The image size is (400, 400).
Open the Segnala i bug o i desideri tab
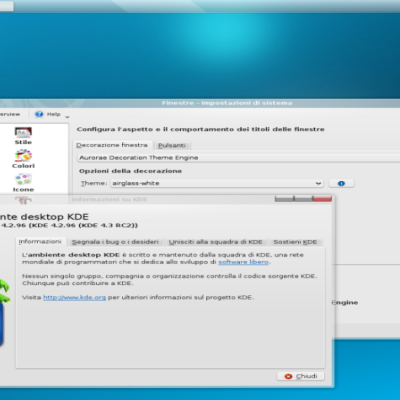point(115,242)
